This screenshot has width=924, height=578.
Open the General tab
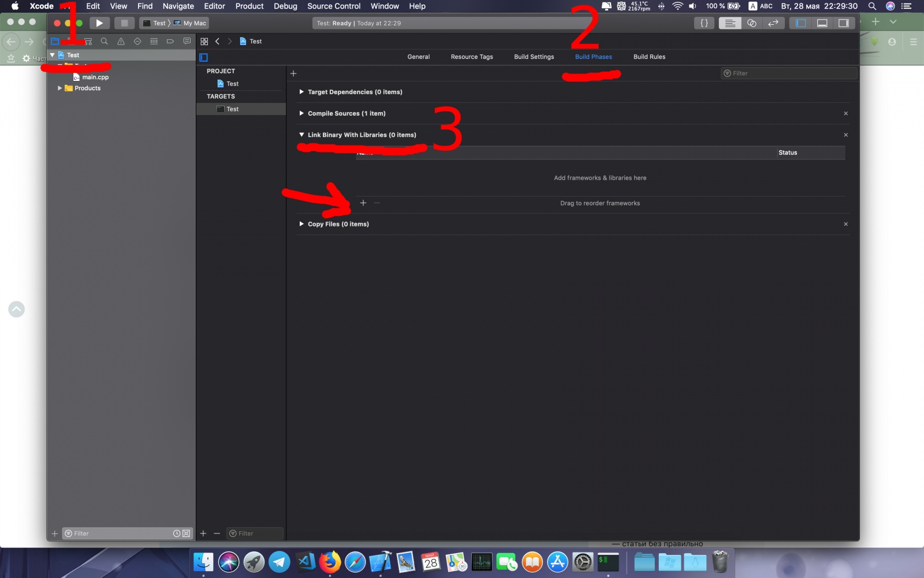point(419,57)
